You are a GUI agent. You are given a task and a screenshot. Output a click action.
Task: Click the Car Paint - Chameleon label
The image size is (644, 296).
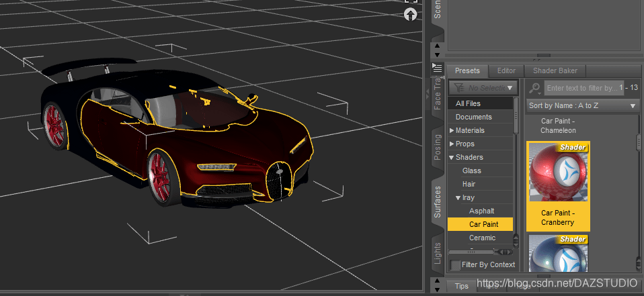coord(558,126)
